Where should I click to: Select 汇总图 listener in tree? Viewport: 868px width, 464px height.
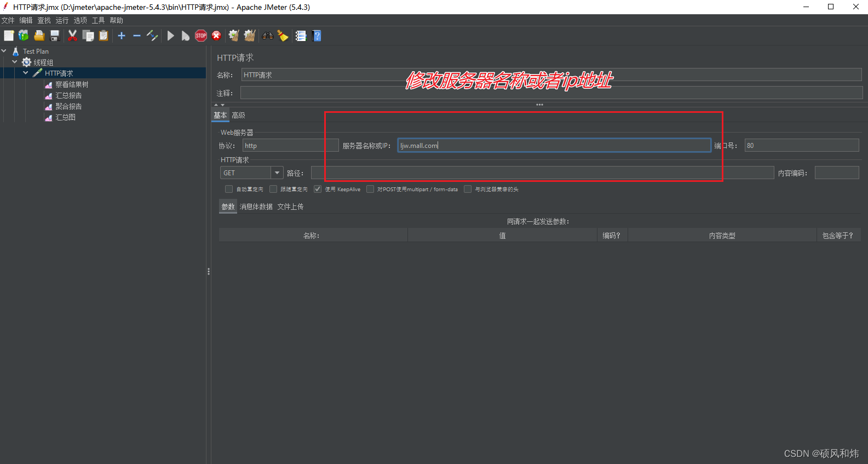tap(65, 117)
